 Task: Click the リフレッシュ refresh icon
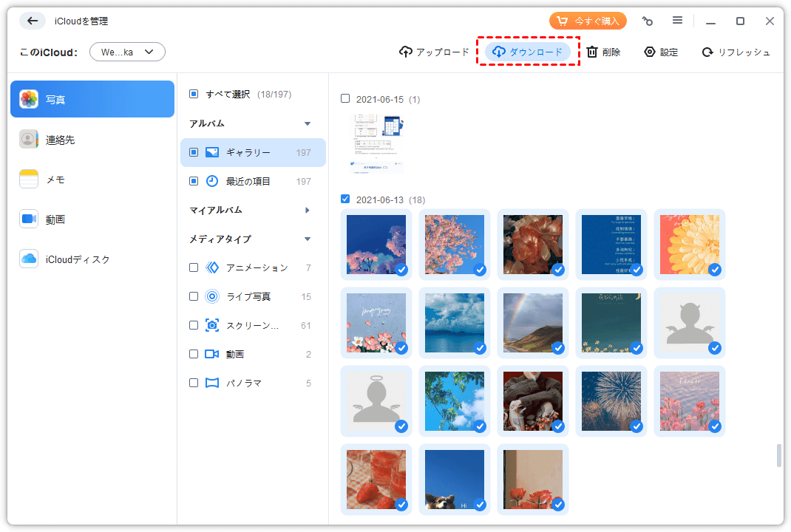[707, 52]
